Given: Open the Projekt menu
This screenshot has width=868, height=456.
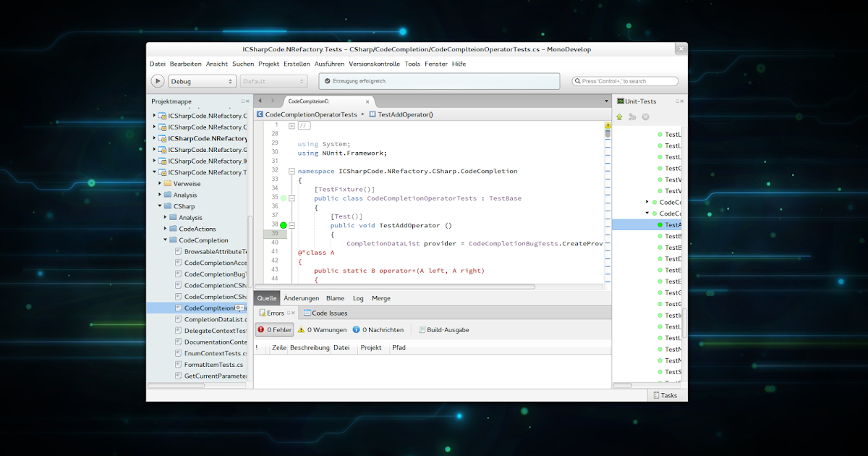Looking at the screenshot, I should point(268,64).
